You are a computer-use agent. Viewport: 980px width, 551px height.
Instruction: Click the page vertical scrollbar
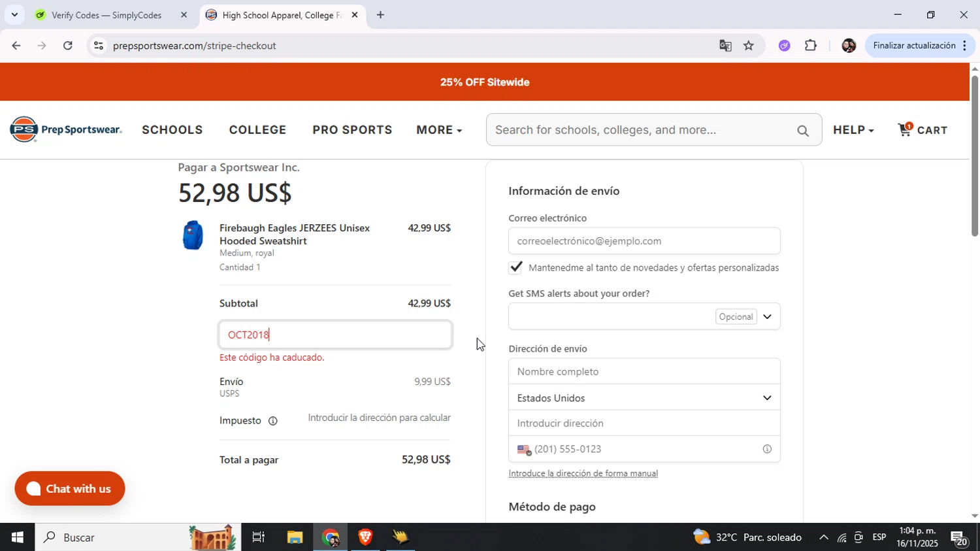(x=975, y=157)
